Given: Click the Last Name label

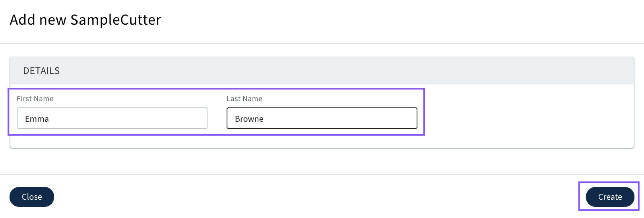Looking at the screenshot, I should tap(244, 99).
